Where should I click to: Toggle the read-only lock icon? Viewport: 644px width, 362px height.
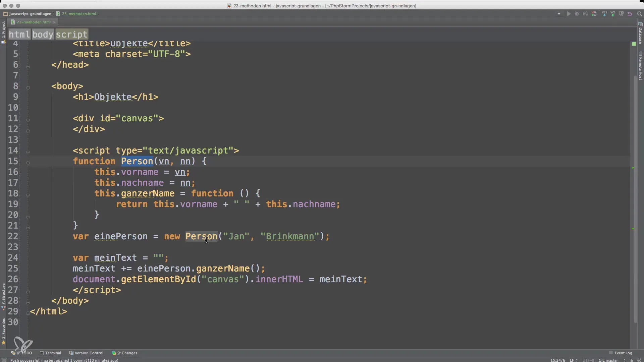(x=631, y=360)
